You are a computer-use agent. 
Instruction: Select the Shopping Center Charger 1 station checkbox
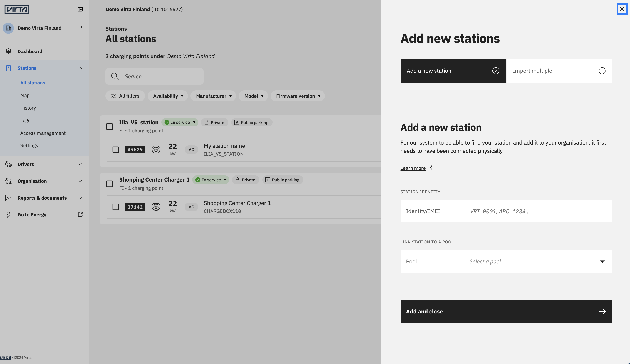[109, 184]
